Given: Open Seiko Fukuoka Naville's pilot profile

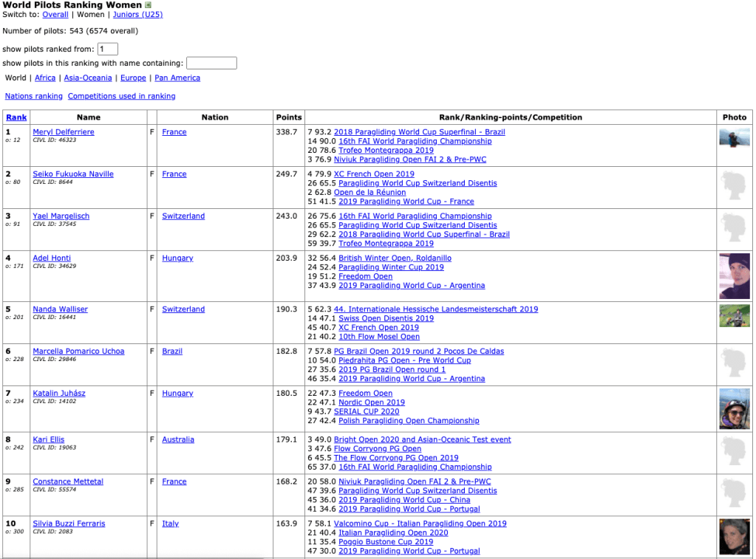Looking at the screenshot, I should tap(73, 174).
